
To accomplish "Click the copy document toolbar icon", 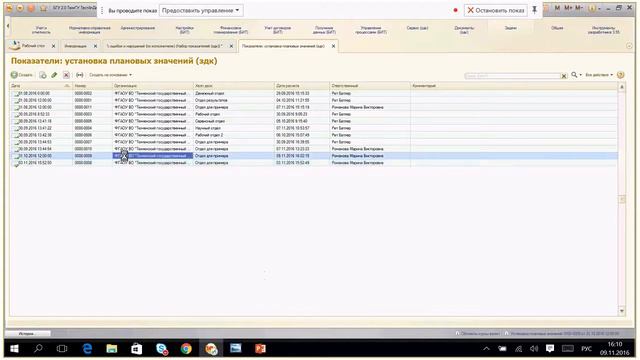I will click(x=43, y=75).
